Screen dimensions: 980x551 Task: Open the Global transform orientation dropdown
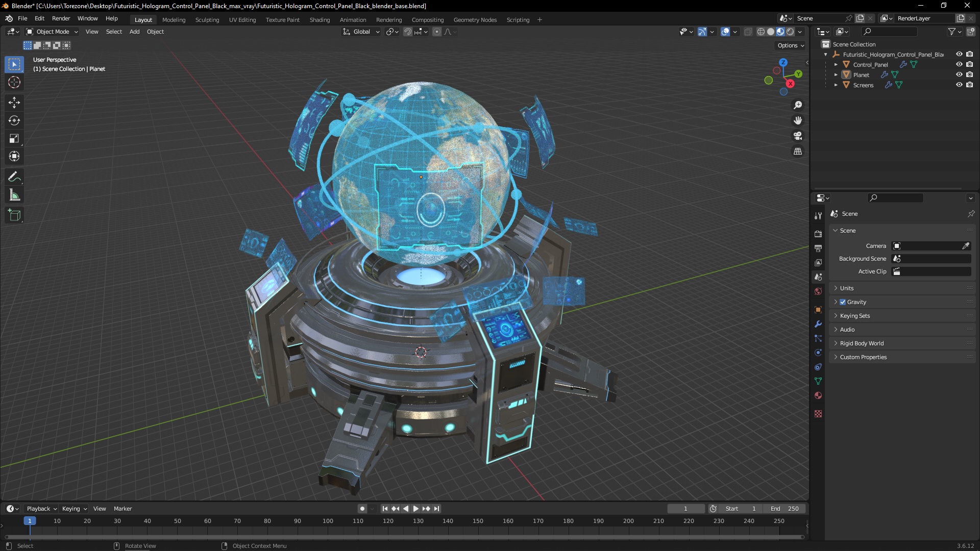[361, 32]
